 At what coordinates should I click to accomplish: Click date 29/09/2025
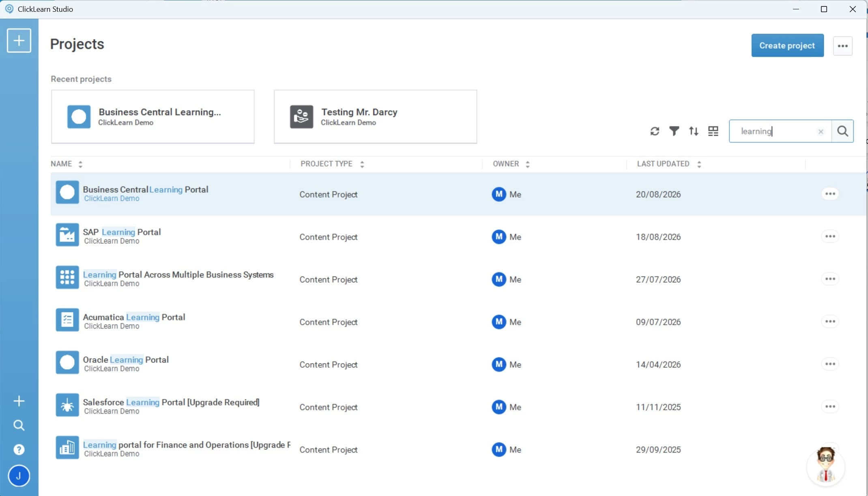(658, 450)
